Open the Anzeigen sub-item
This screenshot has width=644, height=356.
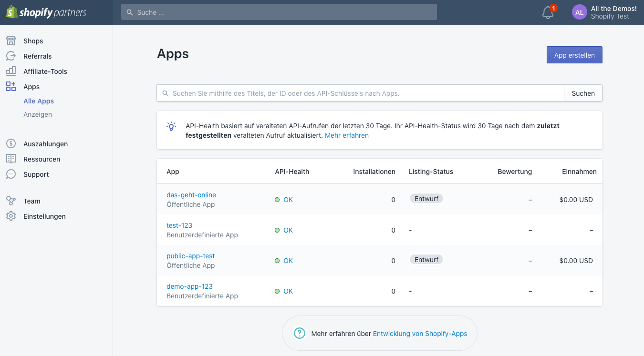point(38,114)
